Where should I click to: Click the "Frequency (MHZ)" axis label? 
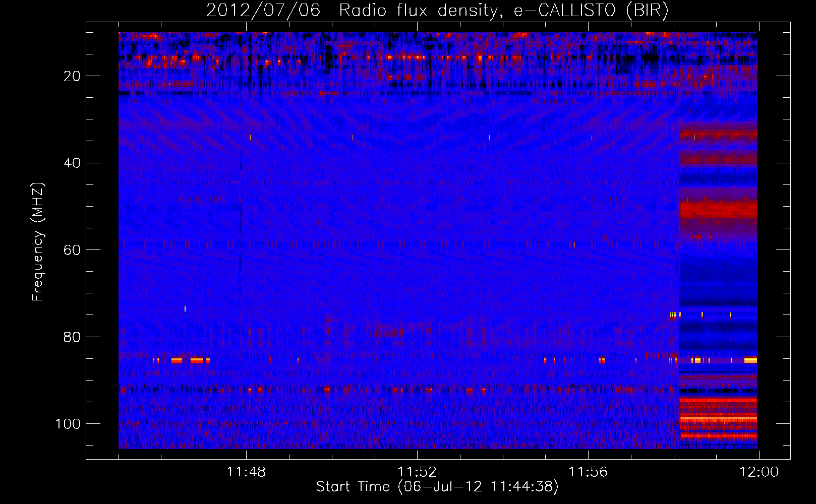[x=38, y=241]
